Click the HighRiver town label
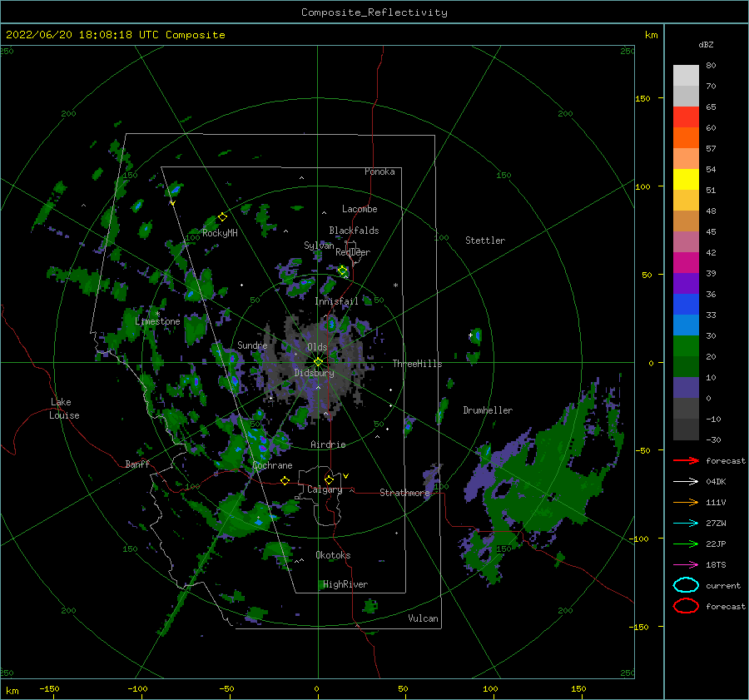749x700 pixels. [x=345, y=584]
